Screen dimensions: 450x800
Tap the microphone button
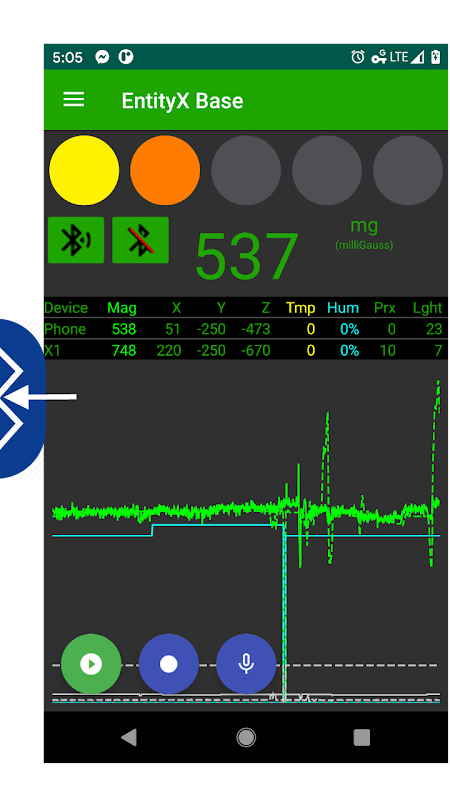pos(246,664)
